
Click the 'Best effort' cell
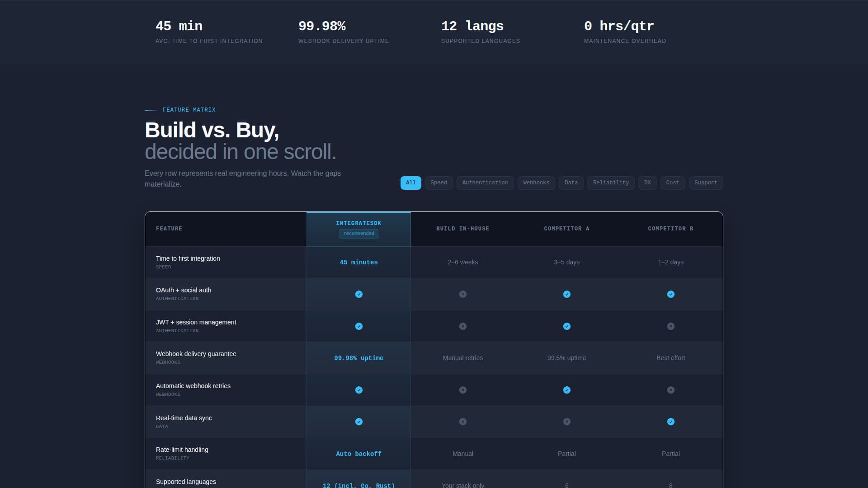670,358
